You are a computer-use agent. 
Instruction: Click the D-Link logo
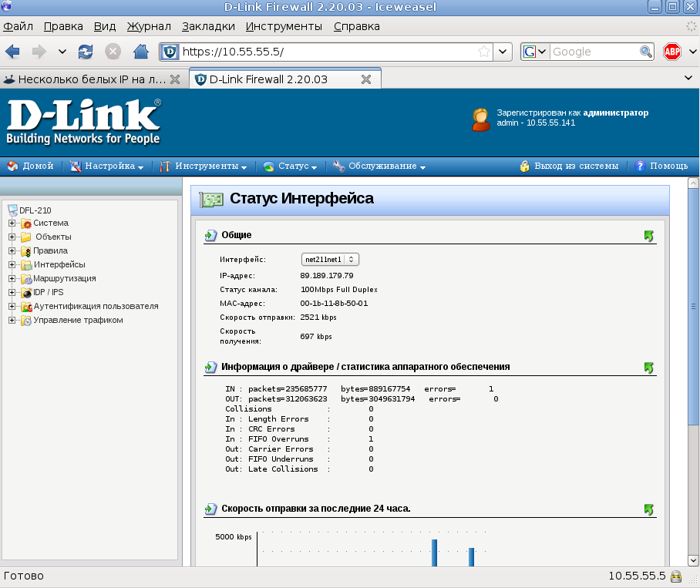click(x=83, y=121)
